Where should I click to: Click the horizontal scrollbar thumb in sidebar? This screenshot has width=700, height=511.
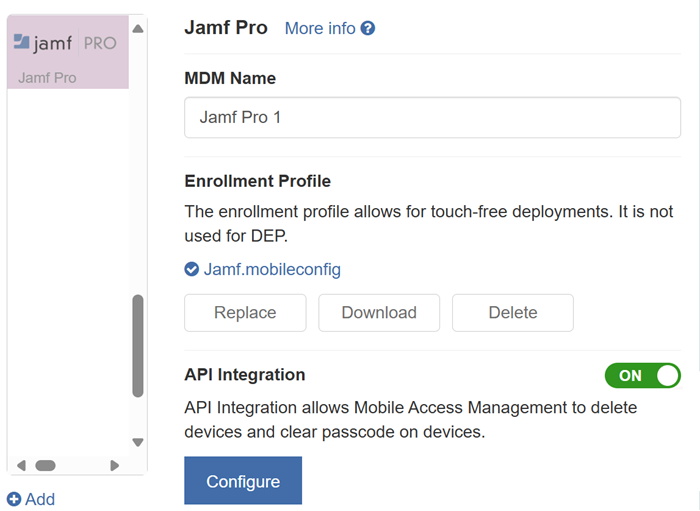click(46, 465)
